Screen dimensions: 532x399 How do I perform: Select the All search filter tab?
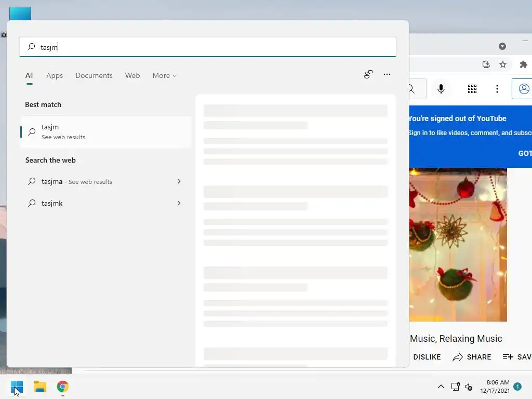30,75
